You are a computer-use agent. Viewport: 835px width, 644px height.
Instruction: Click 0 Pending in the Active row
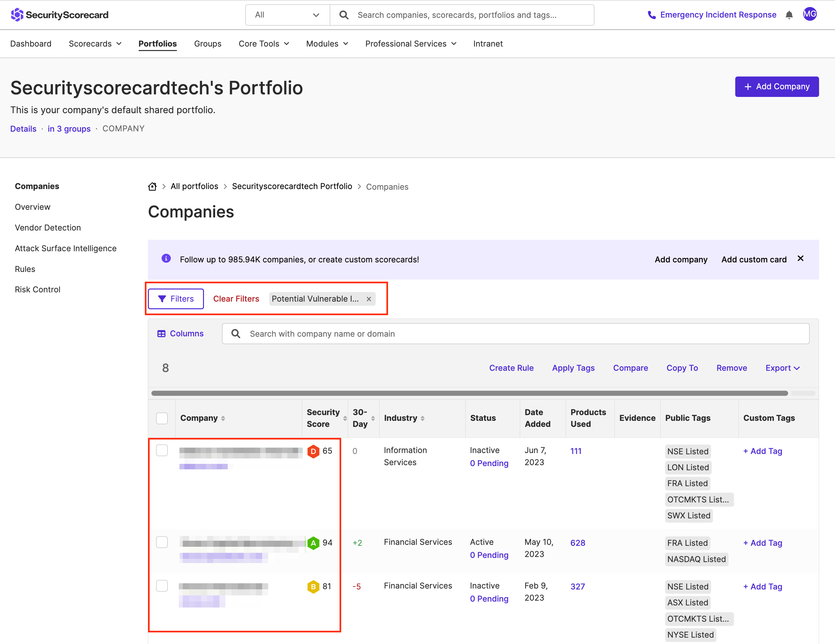490,555
